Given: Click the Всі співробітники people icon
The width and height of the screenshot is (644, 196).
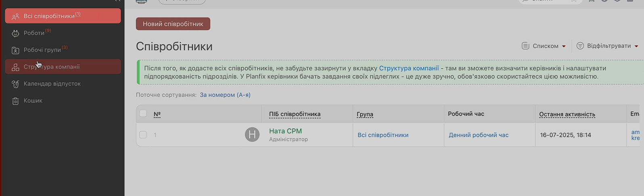Looking at the screenshot, I should click(x=15, y=17).
